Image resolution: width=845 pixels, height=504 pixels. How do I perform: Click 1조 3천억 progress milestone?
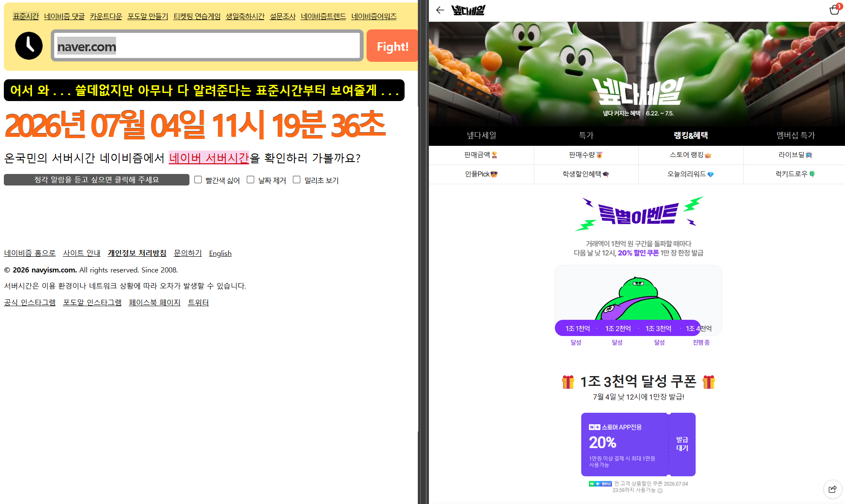click(658, 328)
